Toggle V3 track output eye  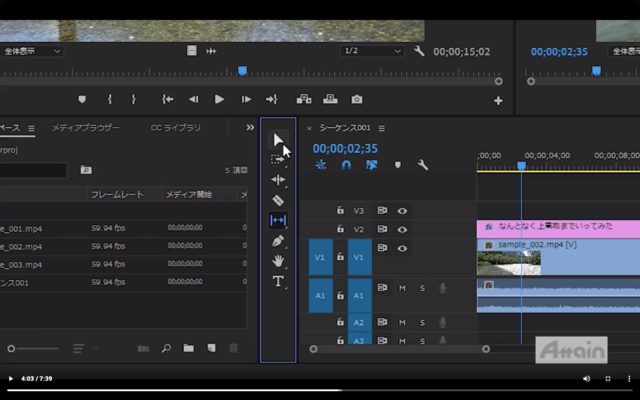(402, 211)
